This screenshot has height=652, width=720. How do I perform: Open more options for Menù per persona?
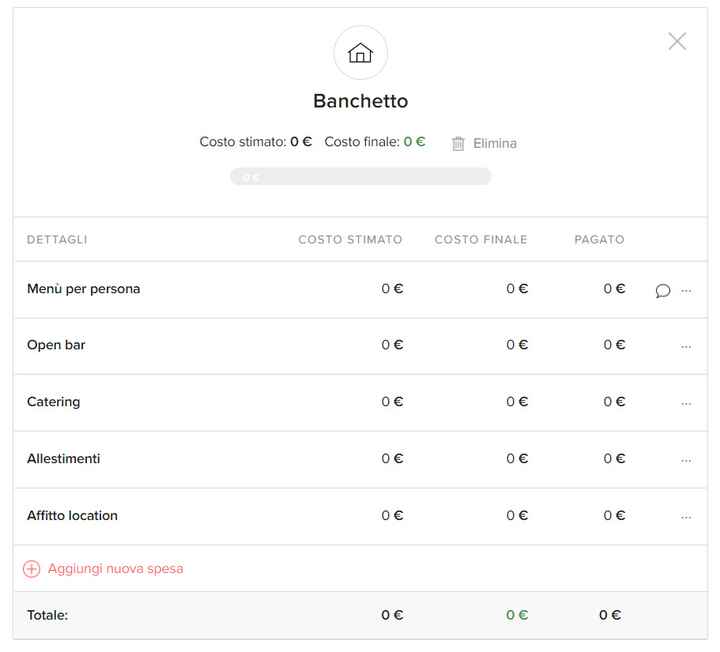coord(686,291)
